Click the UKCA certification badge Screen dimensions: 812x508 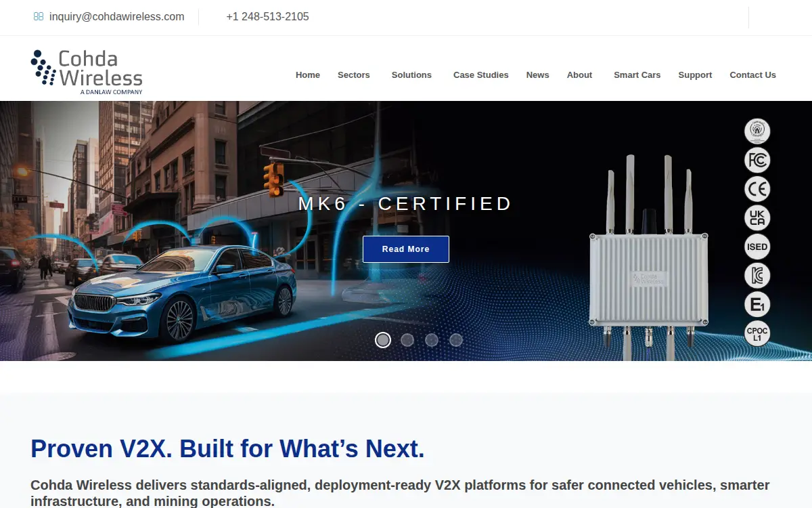point(757,218)
